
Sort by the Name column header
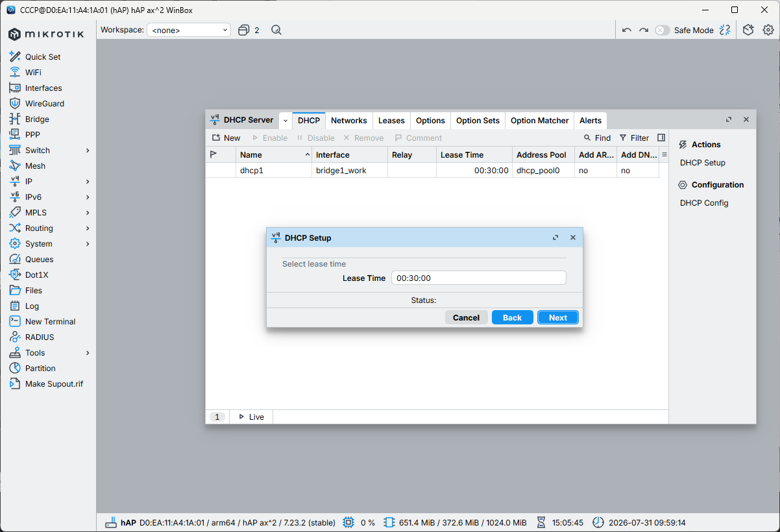coord(274,154)
